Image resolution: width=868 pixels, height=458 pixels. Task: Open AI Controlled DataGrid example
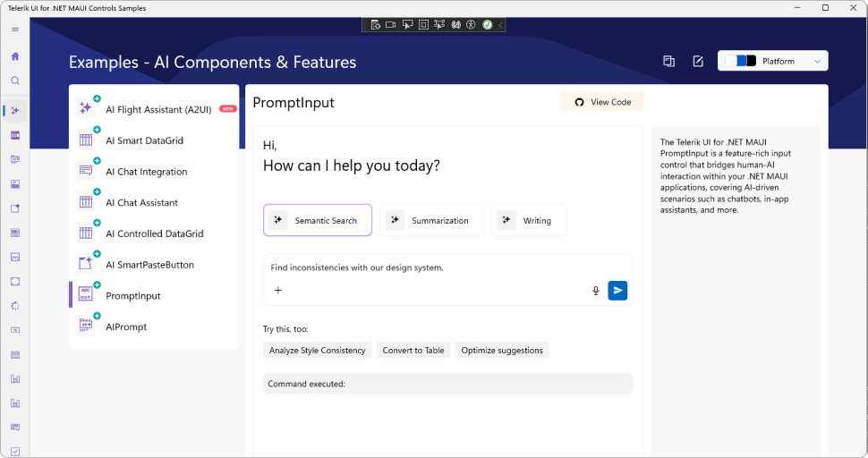tap(154, 233)
